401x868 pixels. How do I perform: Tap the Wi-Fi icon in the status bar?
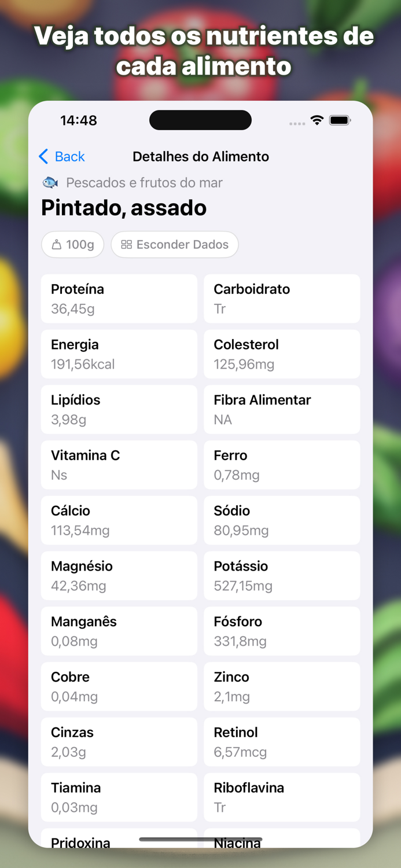click(x=317, y=120)
